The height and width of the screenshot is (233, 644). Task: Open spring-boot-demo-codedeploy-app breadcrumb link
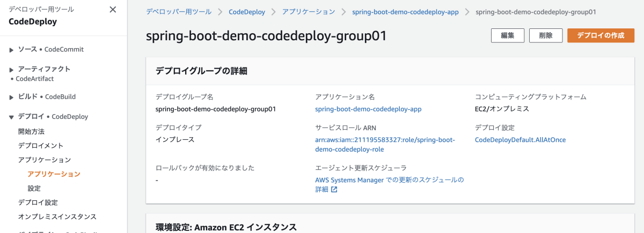pos(405,12)
